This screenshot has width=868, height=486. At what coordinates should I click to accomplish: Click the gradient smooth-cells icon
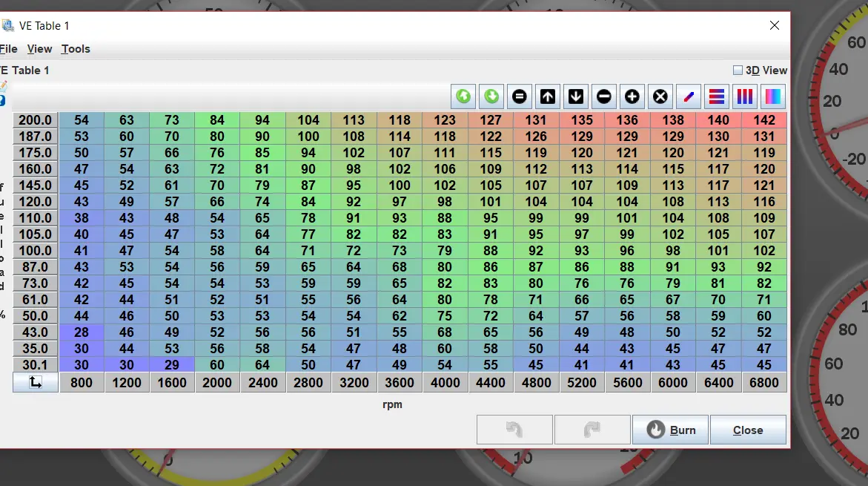773,96
